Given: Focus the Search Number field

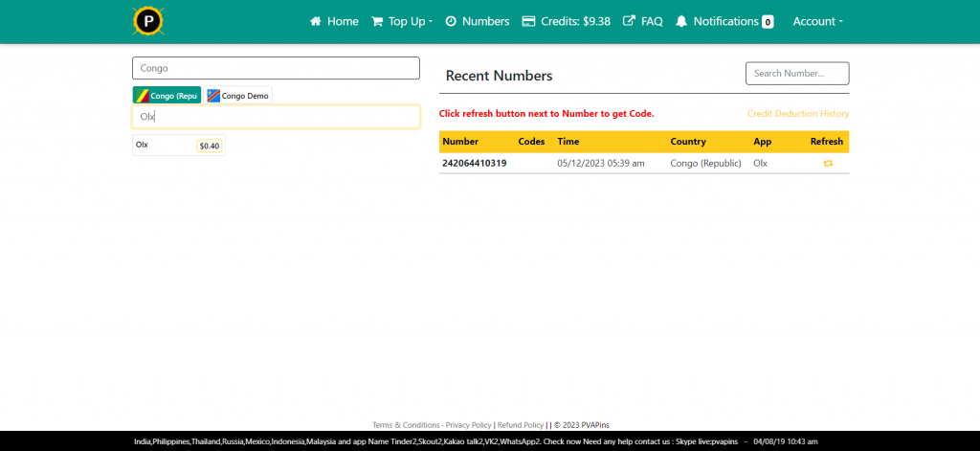Looking at the screenshot, I should tap(797, 73).
